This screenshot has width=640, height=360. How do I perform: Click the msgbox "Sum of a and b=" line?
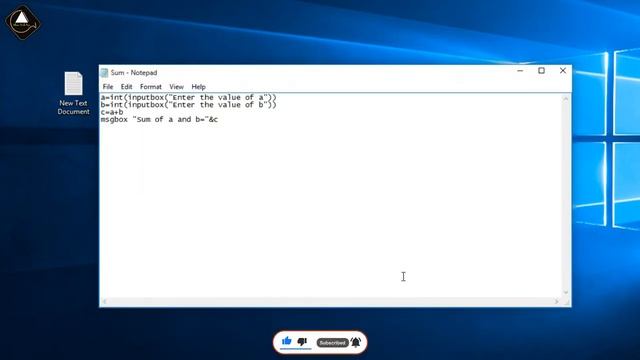pos(159,120)
